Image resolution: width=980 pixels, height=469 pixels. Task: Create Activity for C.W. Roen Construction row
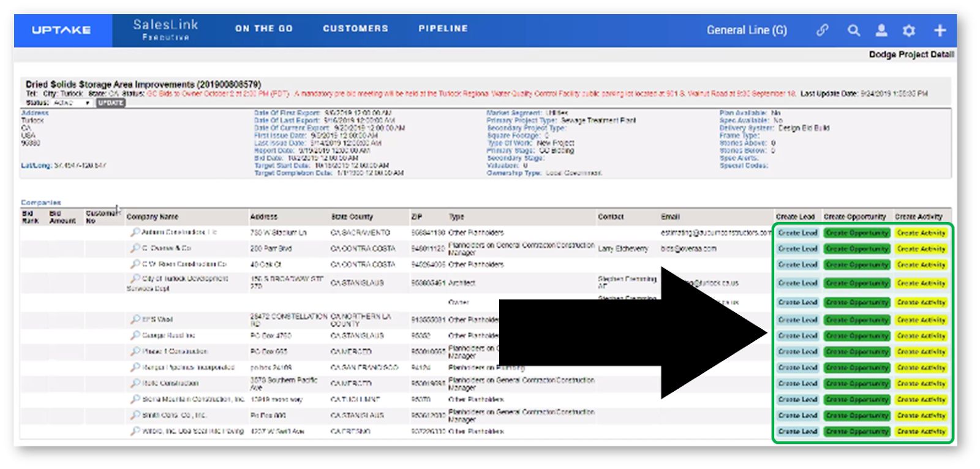tap(921, 265)
